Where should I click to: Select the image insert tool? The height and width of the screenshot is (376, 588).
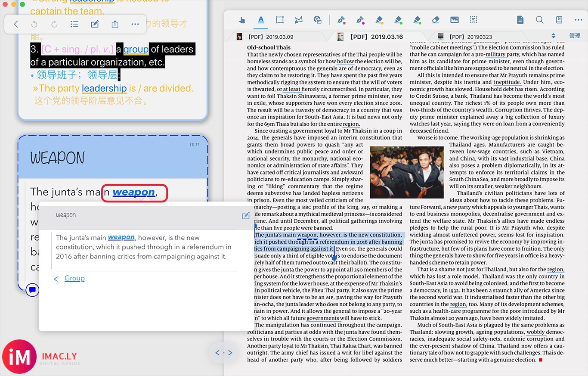pos(454,20)
